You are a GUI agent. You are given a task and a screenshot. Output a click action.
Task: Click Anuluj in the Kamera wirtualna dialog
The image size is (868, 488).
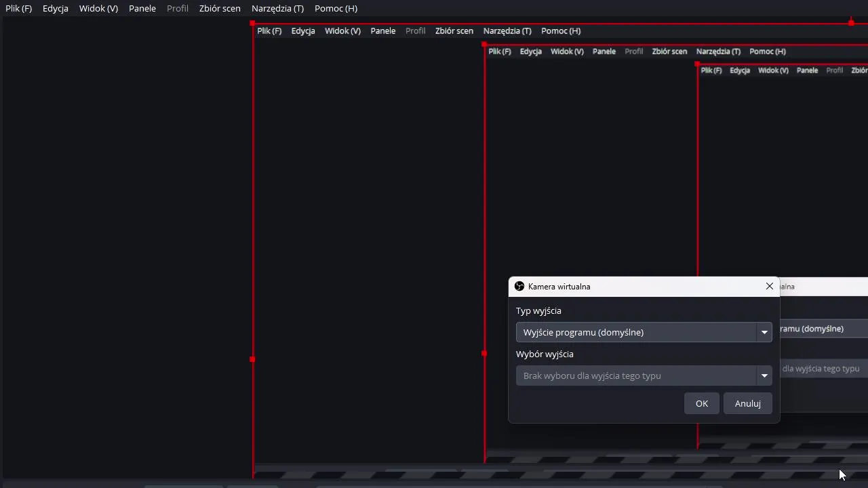(748, 403)
